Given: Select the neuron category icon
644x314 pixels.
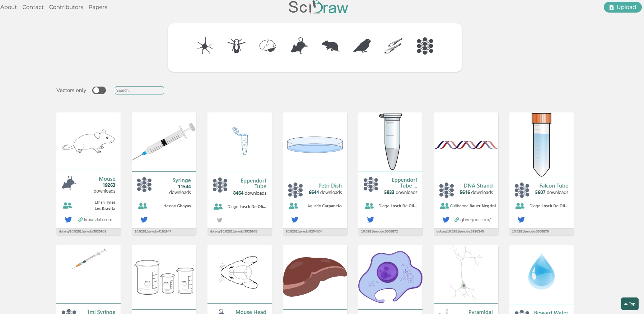Looking at the screenshot, I should point(205,46).
